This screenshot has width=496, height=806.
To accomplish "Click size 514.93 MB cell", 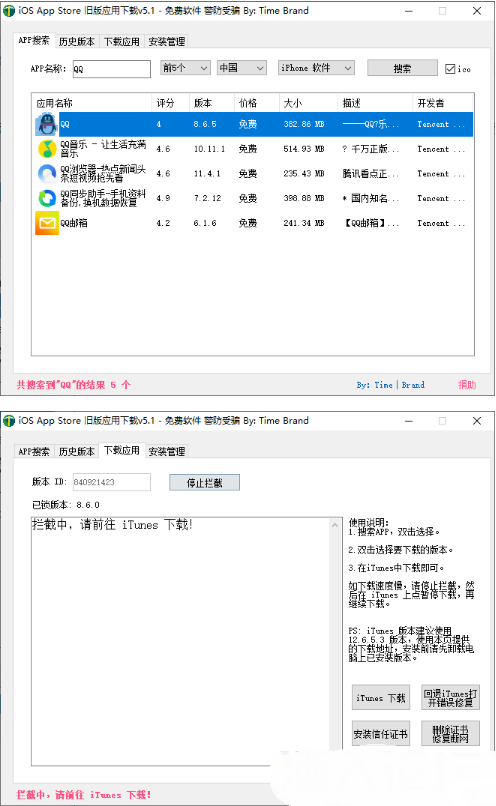I will pos(304,149).
